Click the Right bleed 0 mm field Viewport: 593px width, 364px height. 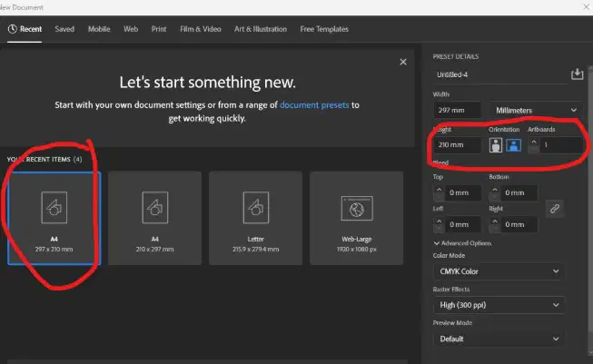[519, 224]
